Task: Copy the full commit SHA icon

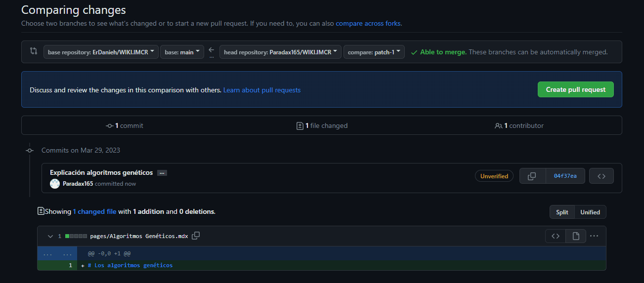Action: click(532, 176)
